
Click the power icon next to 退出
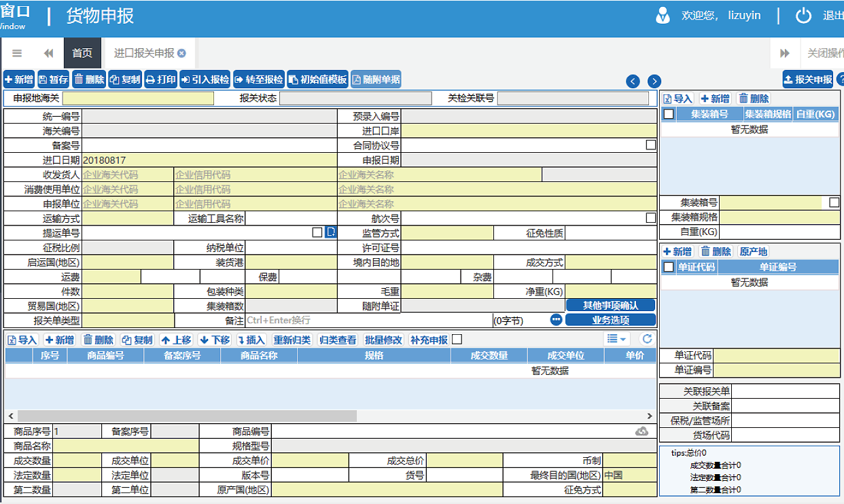[x=804, y=16]
